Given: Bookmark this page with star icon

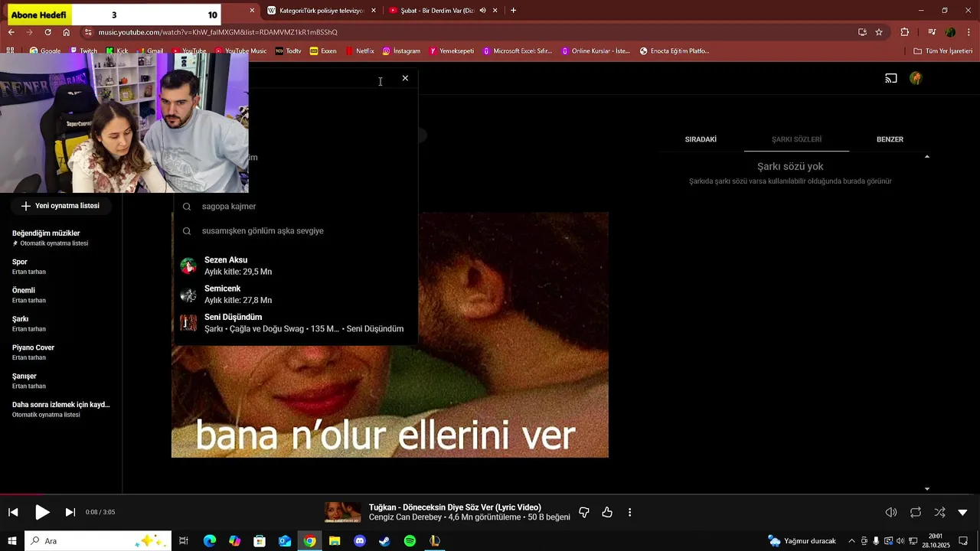Looking at the screenshot, I should coord(879,32).
